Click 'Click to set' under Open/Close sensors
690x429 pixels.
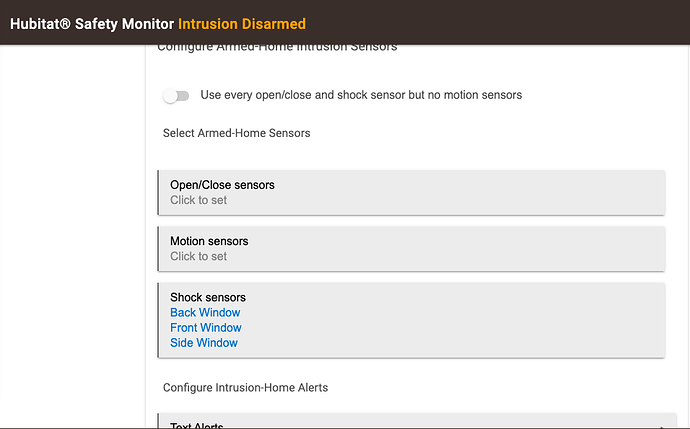point(198,200)
